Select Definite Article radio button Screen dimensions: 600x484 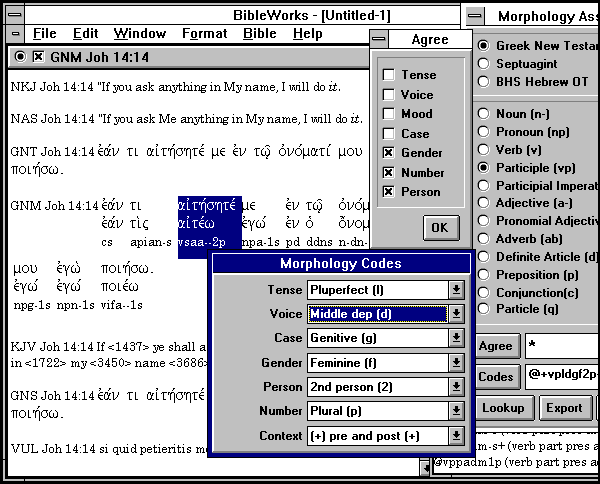pyautogui.click(x=484, y=257)
